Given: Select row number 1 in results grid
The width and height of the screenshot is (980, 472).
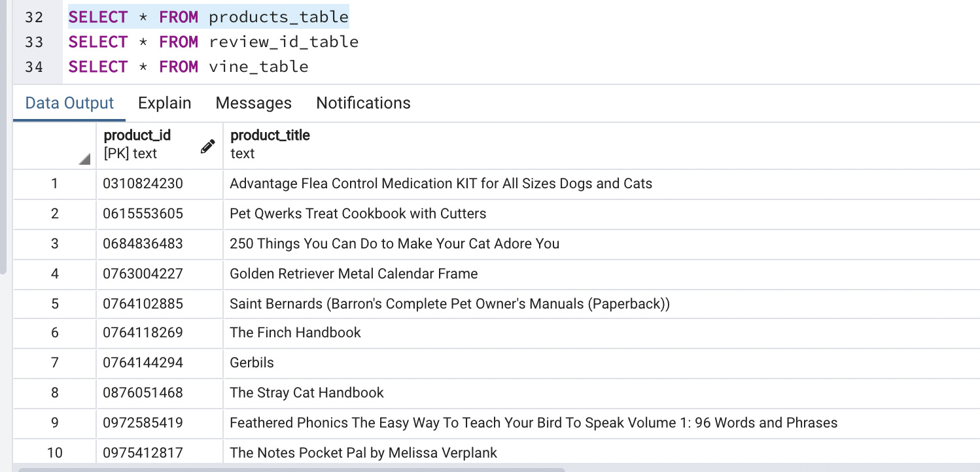Looking at the screenshot, I should (55, 184).
